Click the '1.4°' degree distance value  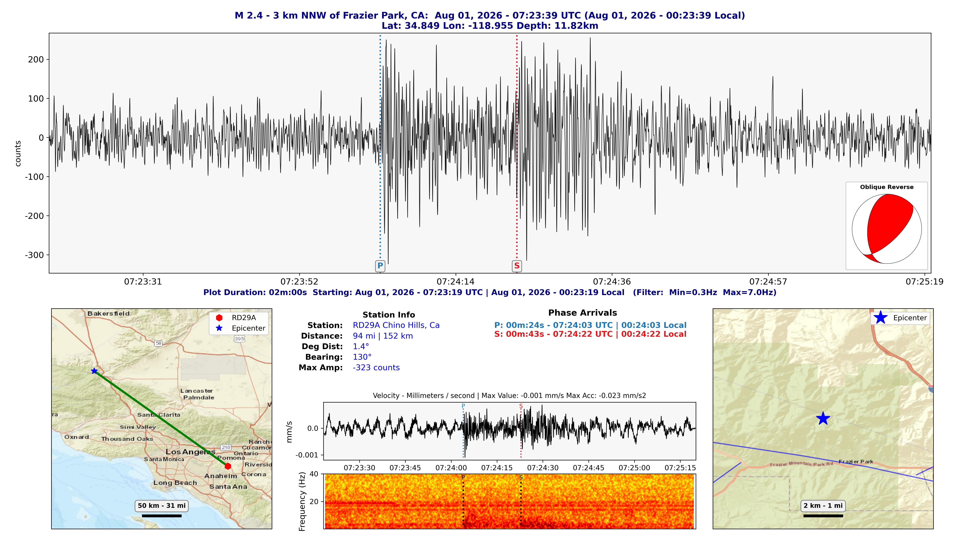tap(361, 346)
